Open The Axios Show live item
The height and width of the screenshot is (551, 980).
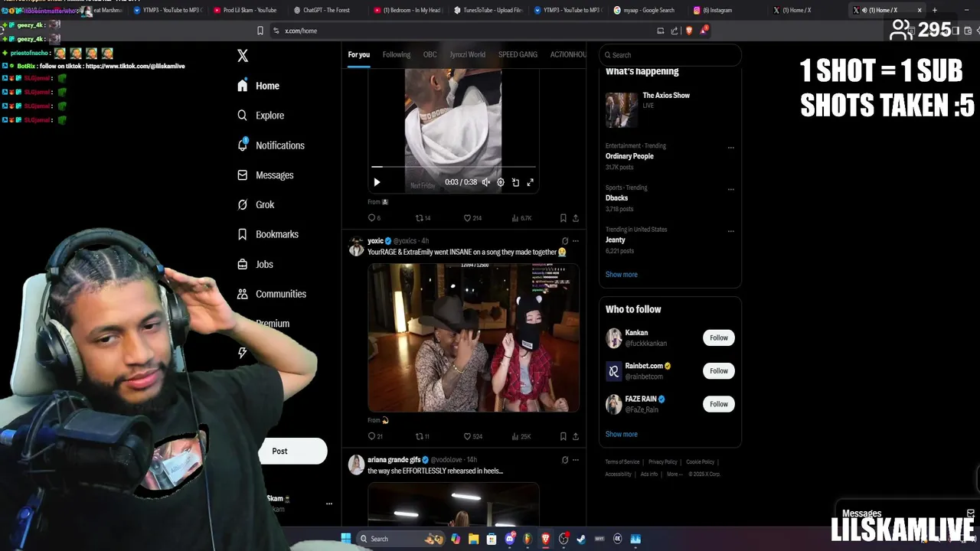[670, 109]
